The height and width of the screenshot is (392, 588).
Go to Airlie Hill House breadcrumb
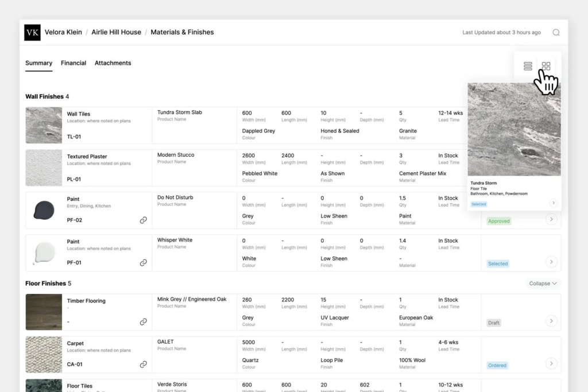point(116,32)
